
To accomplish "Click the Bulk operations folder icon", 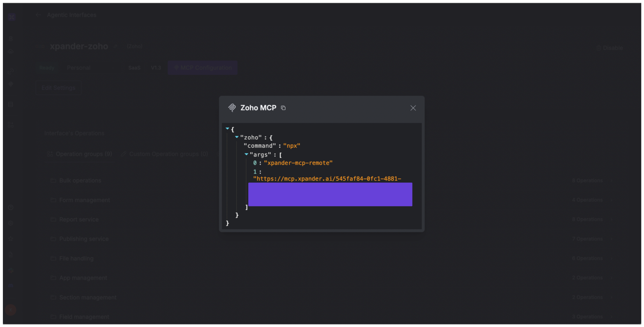I will [53, 181].
